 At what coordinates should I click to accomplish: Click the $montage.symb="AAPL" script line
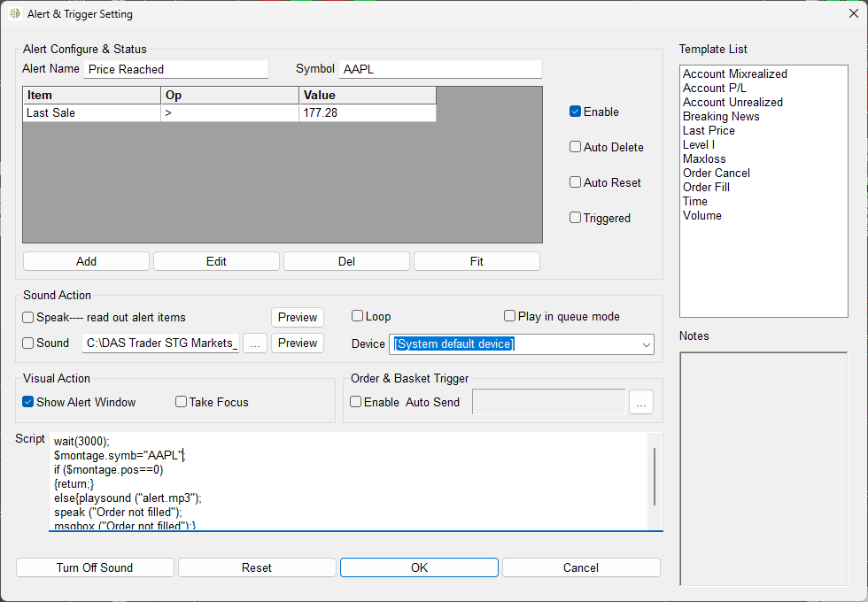point(119,455)
